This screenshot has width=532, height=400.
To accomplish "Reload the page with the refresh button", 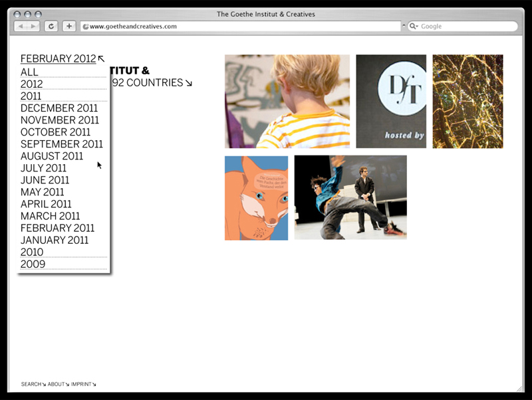I will (x=51, y=26).
